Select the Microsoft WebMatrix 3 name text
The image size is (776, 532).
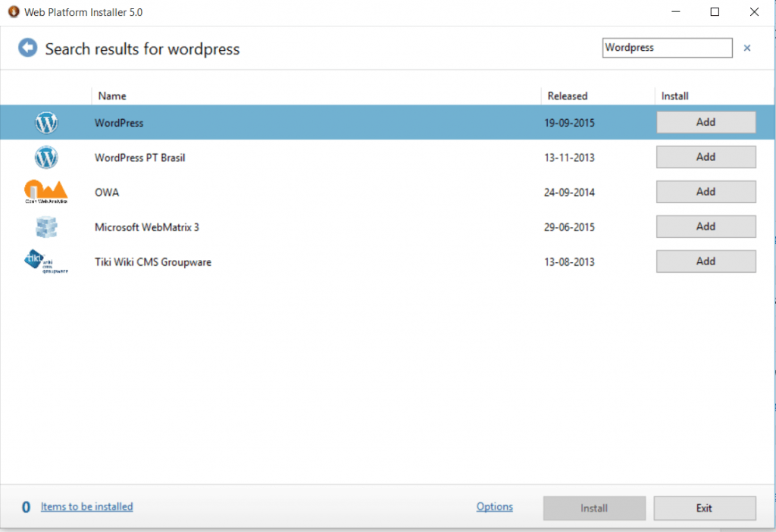[x=146, y=227]
